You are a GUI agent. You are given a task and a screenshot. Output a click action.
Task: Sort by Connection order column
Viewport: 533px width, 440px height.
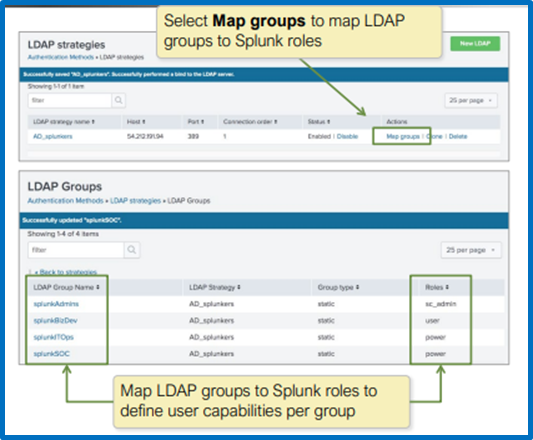tap(250, 122)
